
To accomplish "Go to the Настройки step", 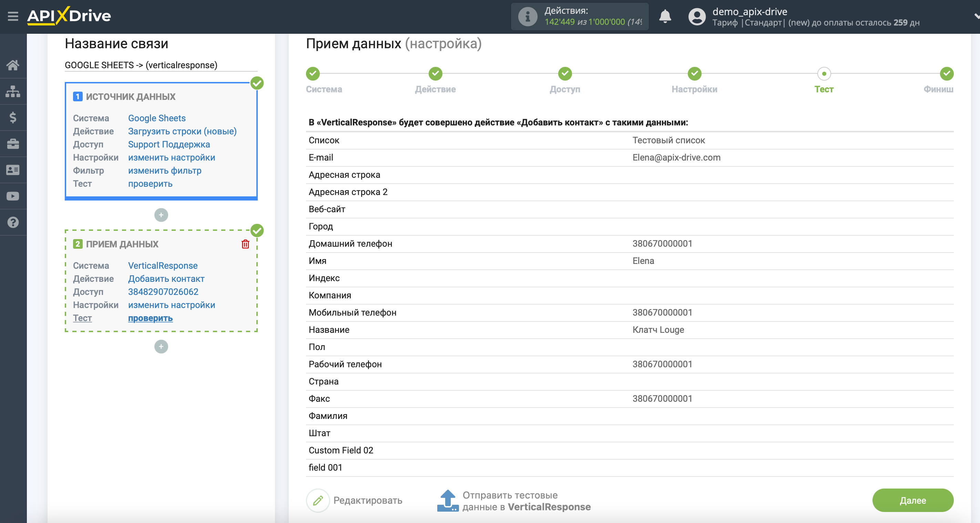I will tap(694, 74).
